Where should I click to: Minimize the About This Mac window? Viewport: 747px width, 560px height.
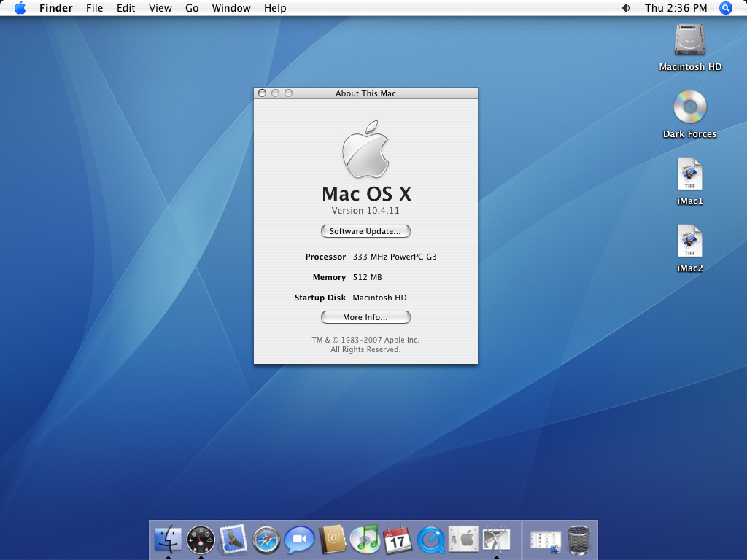(x=275, y=93)
